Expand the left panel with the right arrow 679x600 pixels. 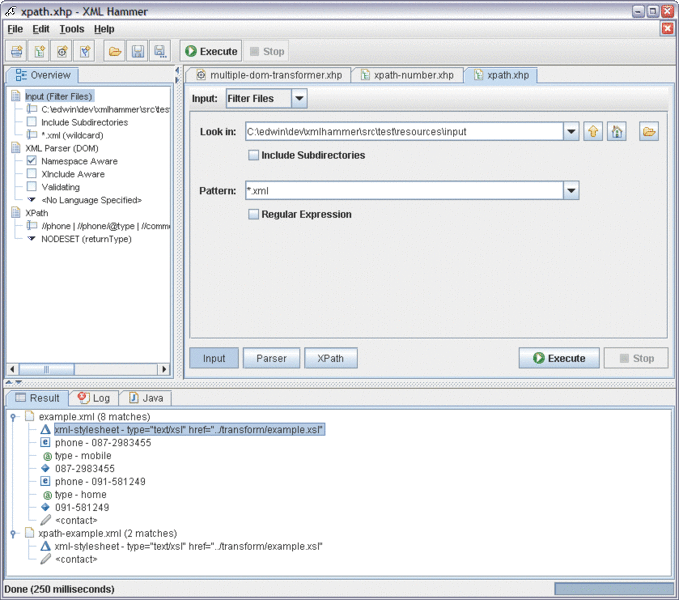[x=177, y=80]
